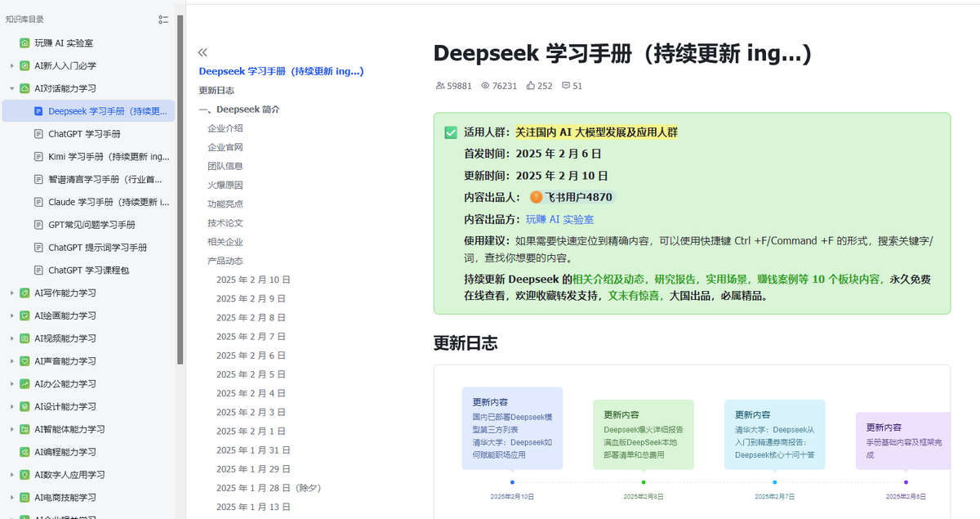This screenshot has height=519, width=980.
Task: Select the 2025 年 1 月 31 日 outline entry
Action: (254, 450)
